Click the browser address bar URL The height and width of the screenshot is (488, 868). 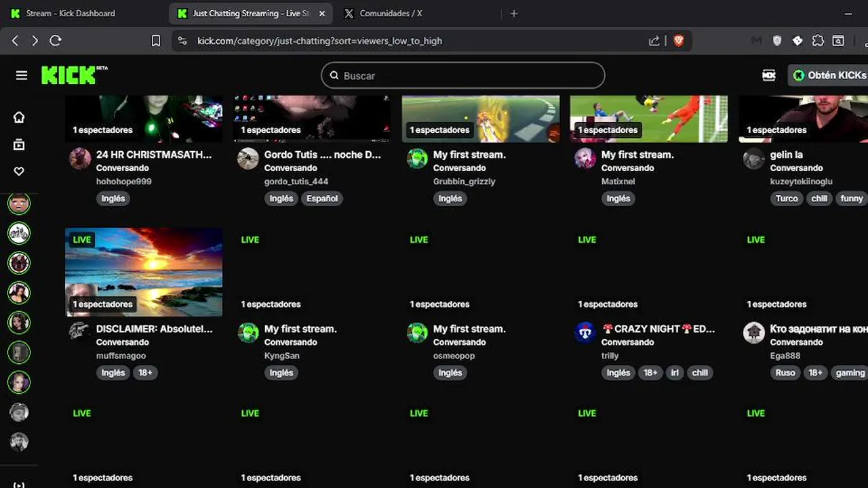pyautogui.click(x=319, y=41)
